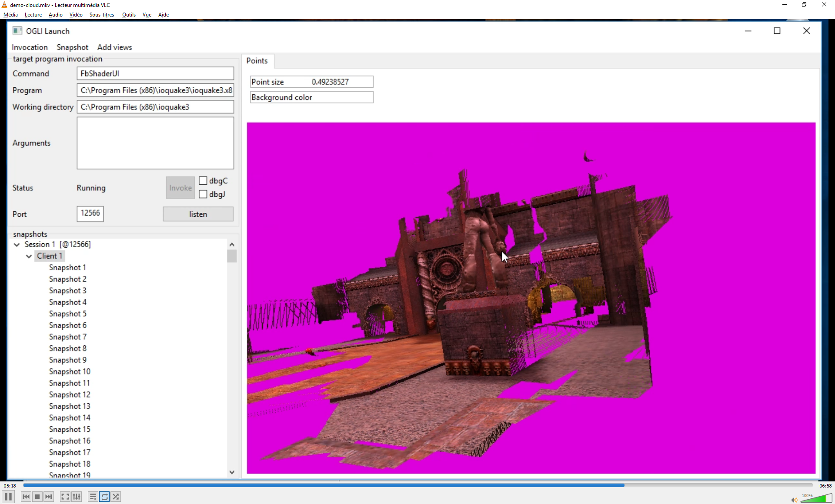This screenshot has height=504, width=835.
Task: Collapse the Client 1 tree node
Action: click(29, 256)
